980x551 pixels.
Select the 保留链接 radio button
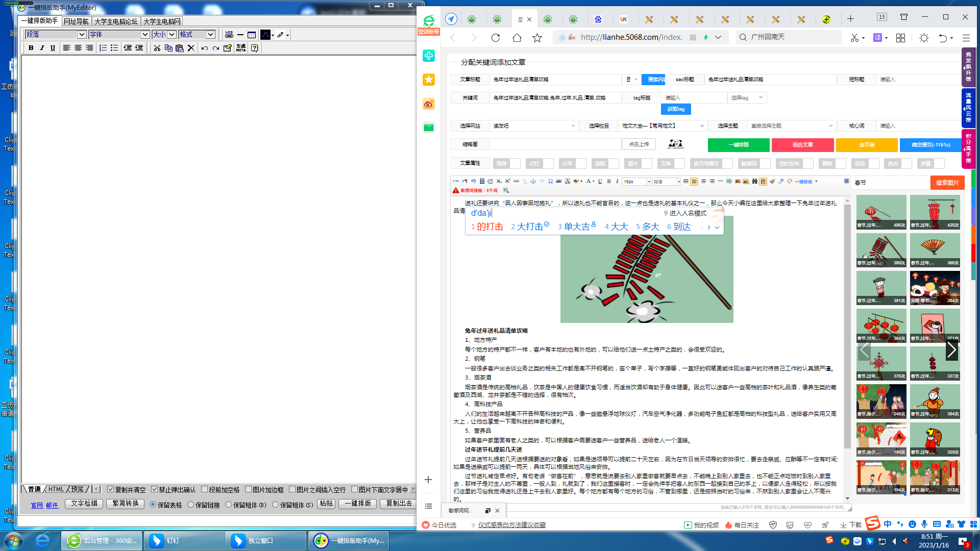[x=190, y=505]
